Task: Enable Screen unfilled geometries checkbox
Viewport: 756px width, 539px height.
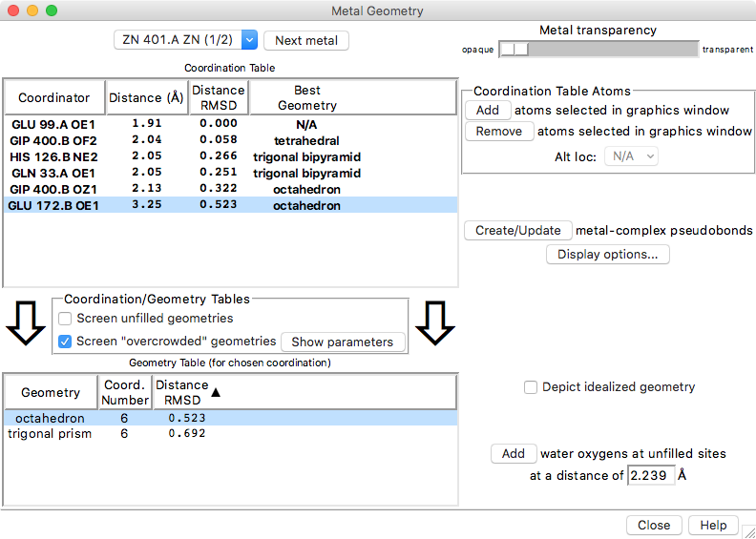Action: (66, 319)
